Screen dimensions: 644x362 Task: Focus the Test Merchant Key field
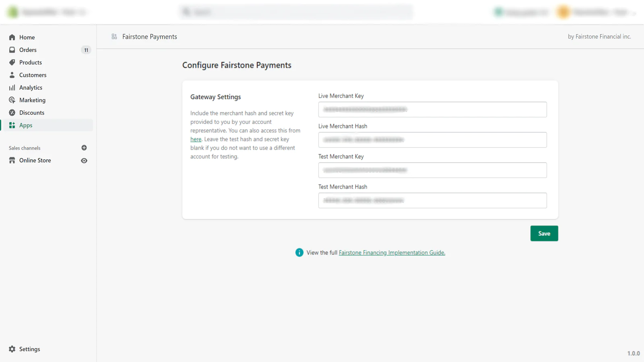432,170
